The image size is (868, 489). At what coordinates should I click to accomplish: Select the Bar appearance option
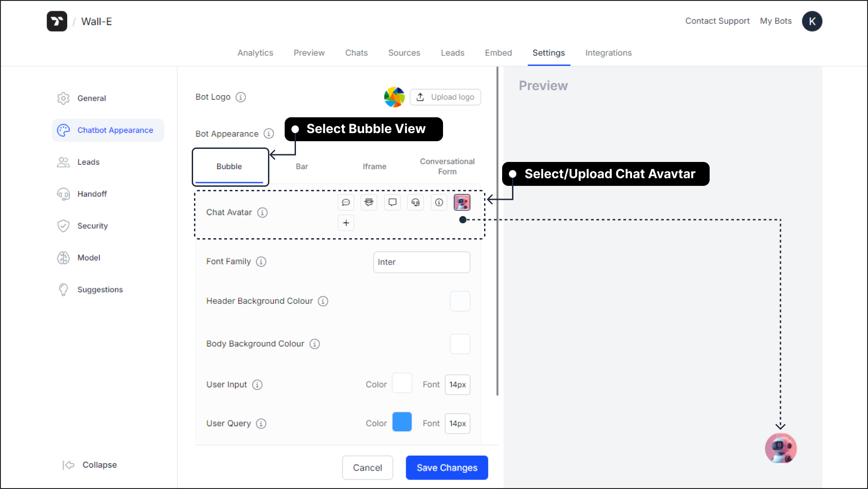point(302,166)
